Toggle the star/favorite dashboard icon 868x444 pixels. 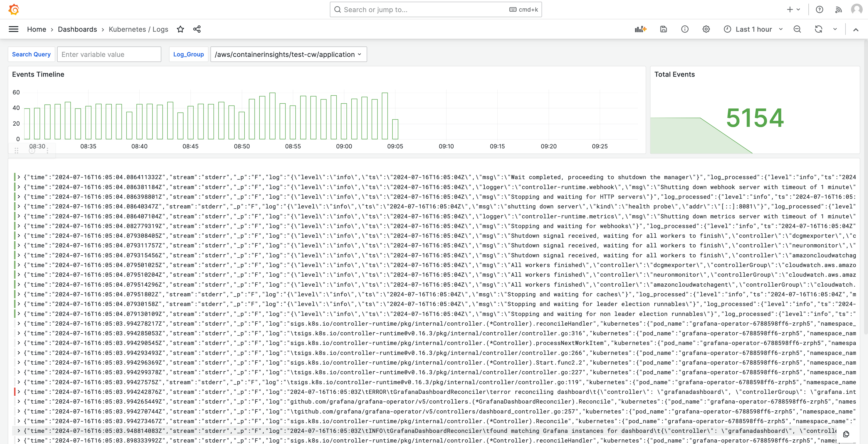[x=181, y=29]
